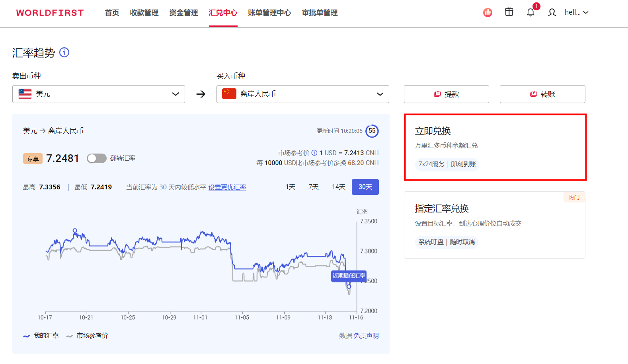Click the info icon next to 市场参考价
The image size is (628, 364).
pyautogui.click(x=314, y=153)
